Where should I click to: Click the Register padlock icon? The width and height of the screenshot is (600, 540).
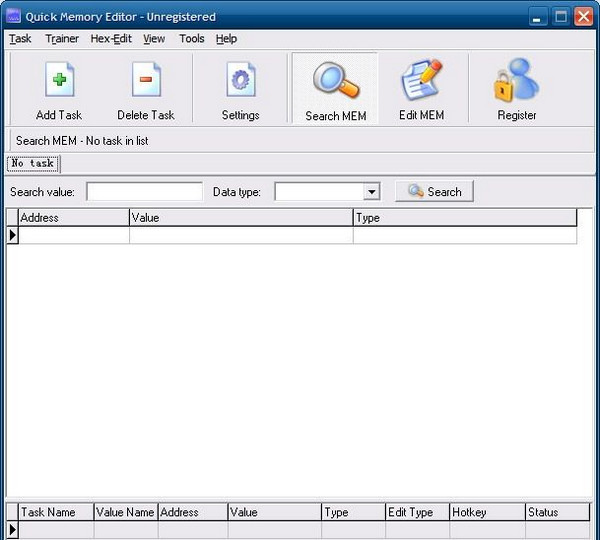516,82
